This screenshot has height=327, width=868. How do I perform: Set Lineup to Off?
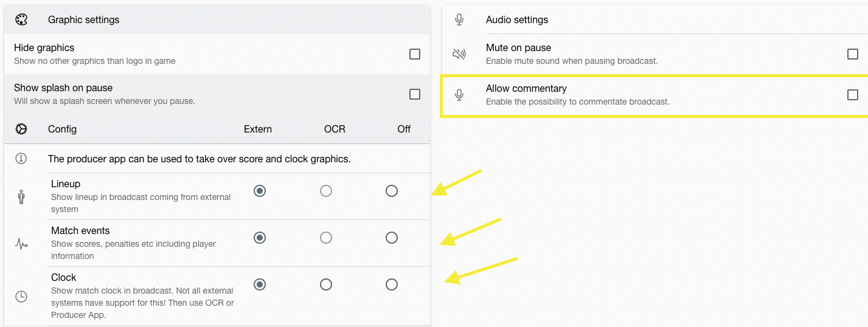click(392, 191)
